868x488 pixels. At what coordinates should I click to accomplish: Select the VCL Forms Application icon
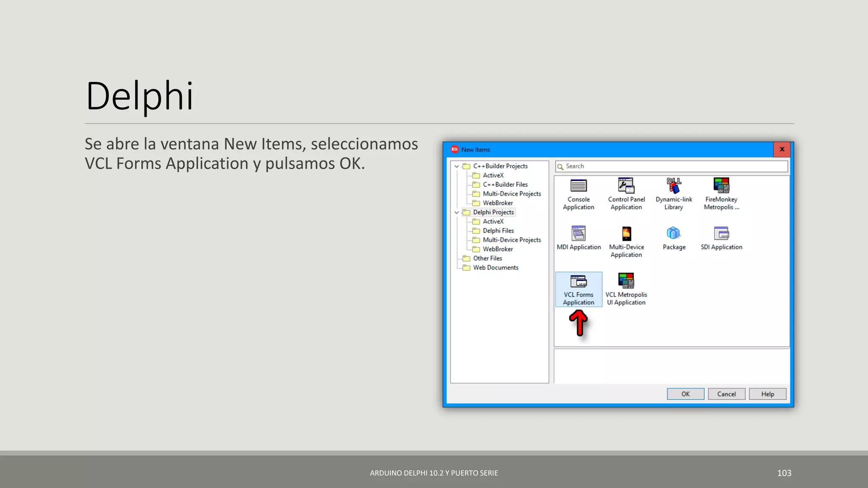click(x=579, y=290)
